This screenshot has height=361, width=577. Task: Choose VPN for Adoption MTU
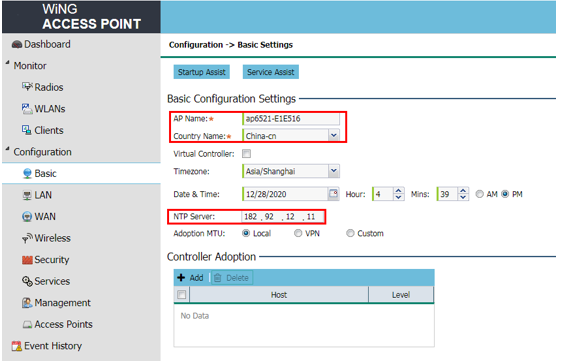click(298, 233)
